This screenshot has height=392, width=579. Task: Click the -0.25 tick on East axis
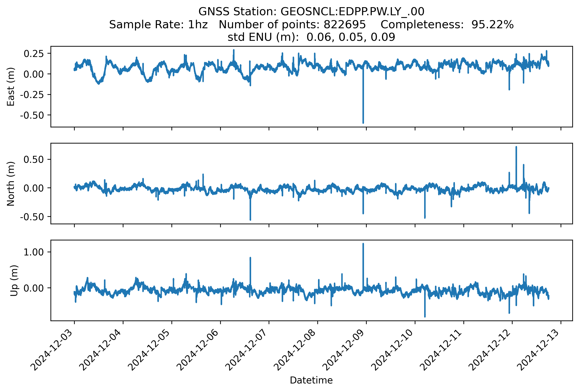[32, 95]
